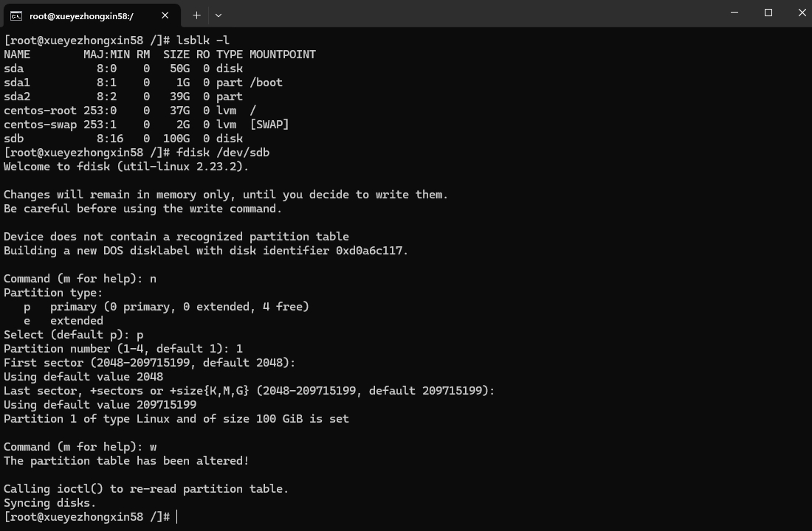Image resolution: width=812 pixels, height=531 pixels.
Task: Open a new terminal tab
Action: coord(196,15)
